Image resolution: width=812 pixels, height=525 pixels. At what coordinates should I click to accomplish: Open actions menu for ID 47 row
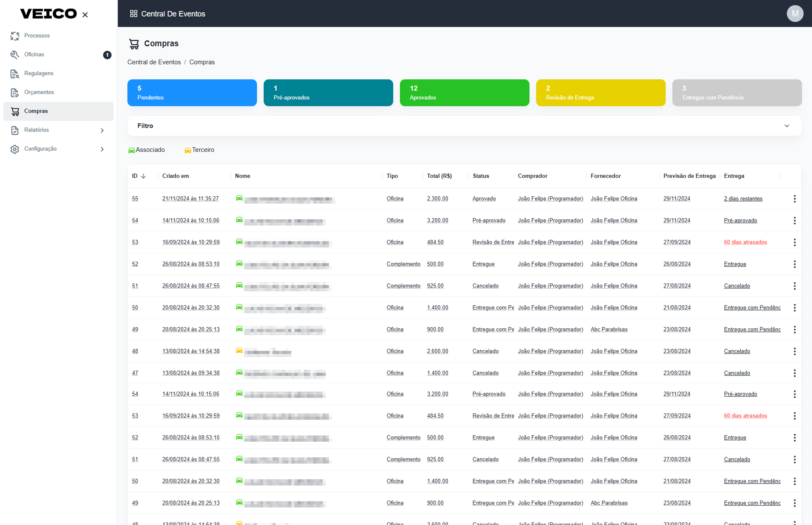(x=794, y=373)
